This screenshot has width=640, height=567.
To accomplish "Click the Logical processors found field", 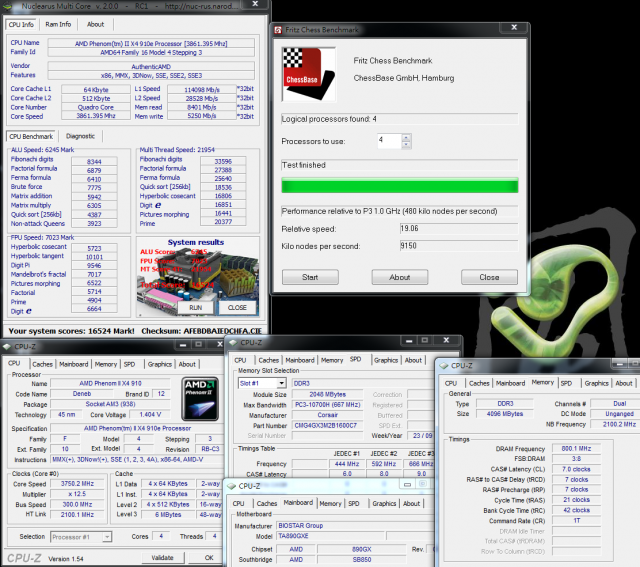I will point(400,119).
